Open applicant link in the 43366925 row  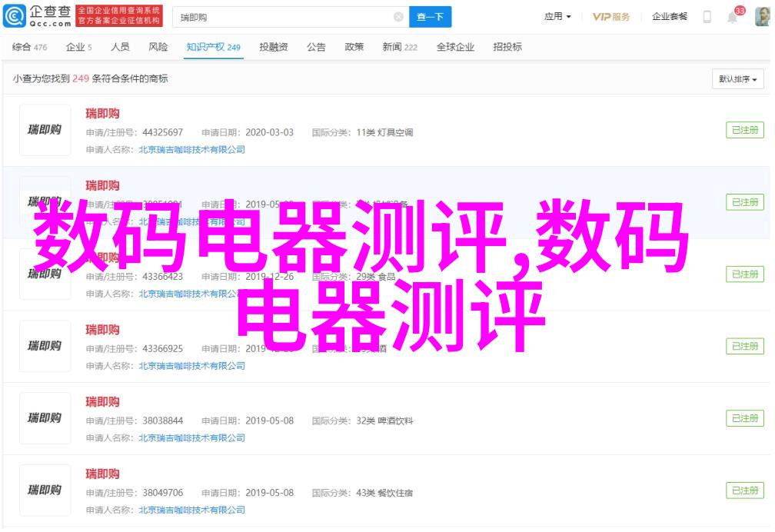pos(191,366)
